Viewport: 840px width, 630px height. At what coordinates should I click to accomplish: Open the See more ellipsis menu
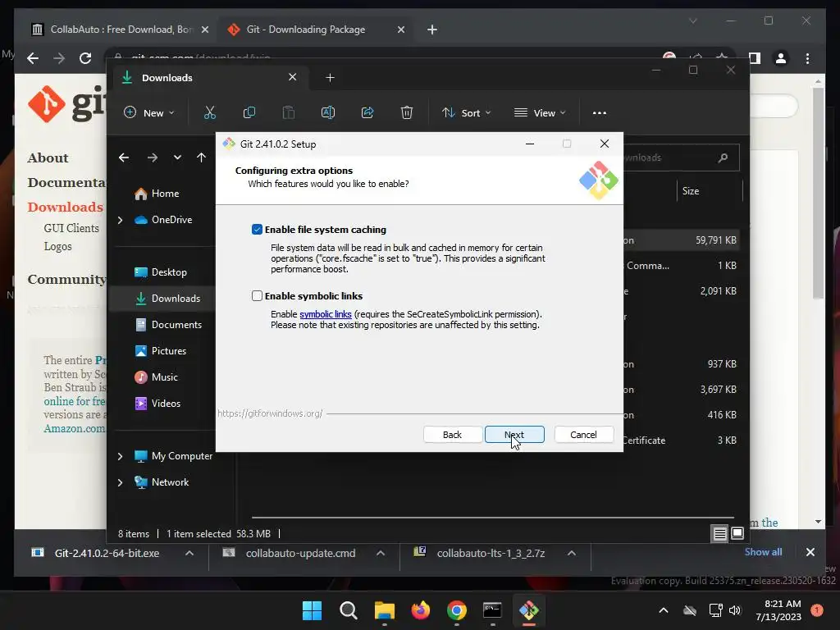click(600, 112)
